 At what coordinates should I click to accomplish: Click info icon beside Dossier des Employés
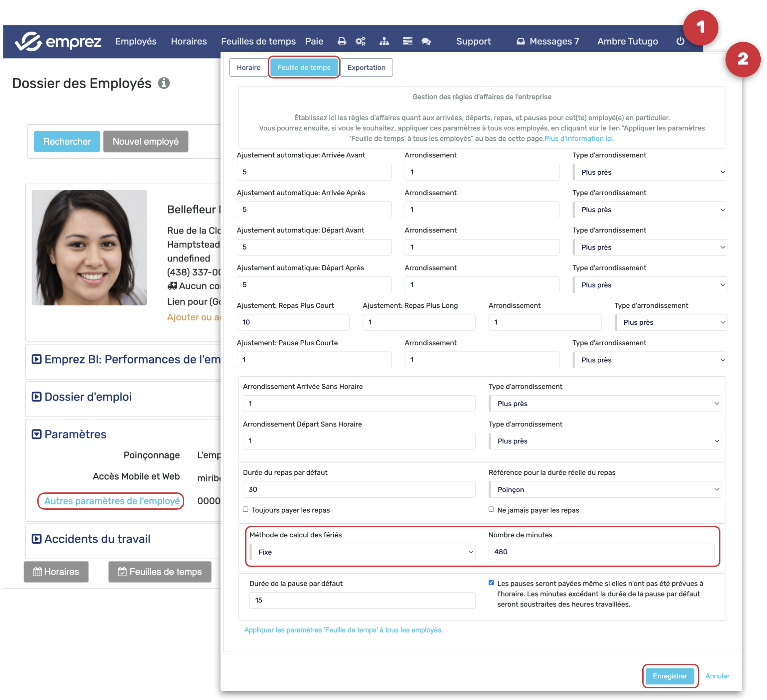tap(164, 83)
